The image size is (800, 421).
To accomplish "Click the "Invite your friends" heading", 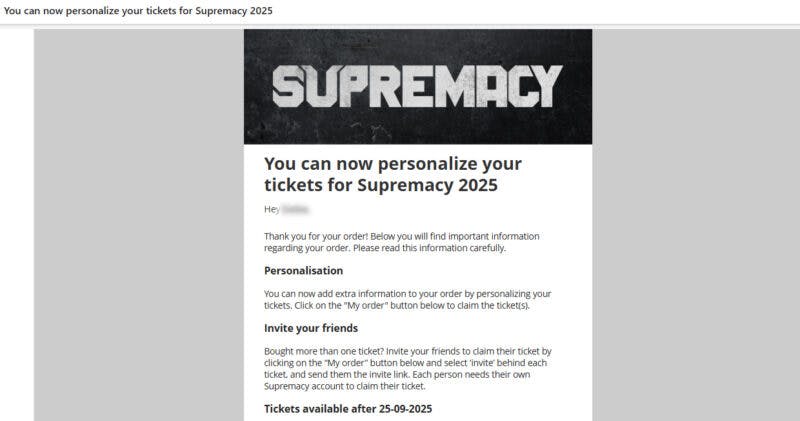I will [x=310, y=328].
